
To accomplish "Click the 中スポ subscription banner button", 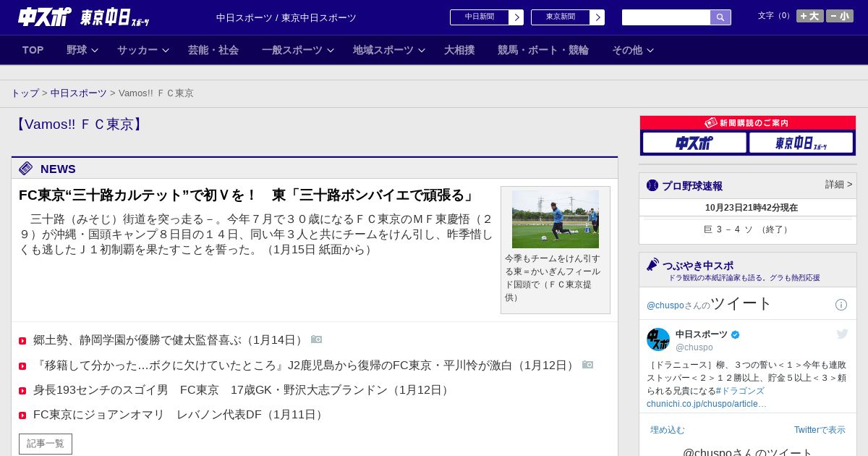I will (x=694, y=143).
